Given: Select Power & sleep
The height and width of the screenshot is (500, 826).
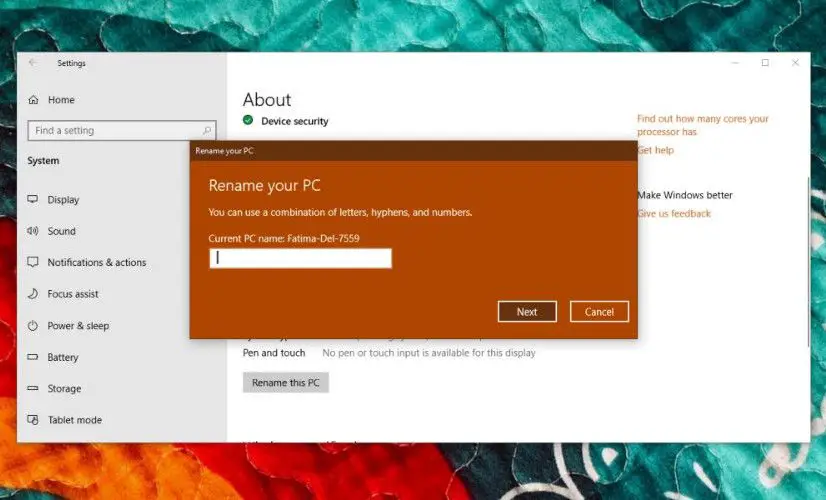Looking at the screenshot, I should click(78, 326).
